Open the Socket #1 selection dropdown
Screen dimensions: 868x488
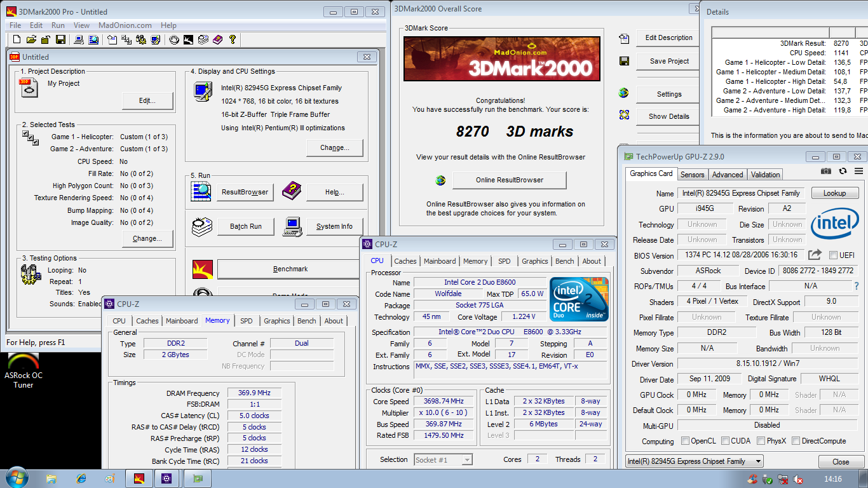[443, 459]
